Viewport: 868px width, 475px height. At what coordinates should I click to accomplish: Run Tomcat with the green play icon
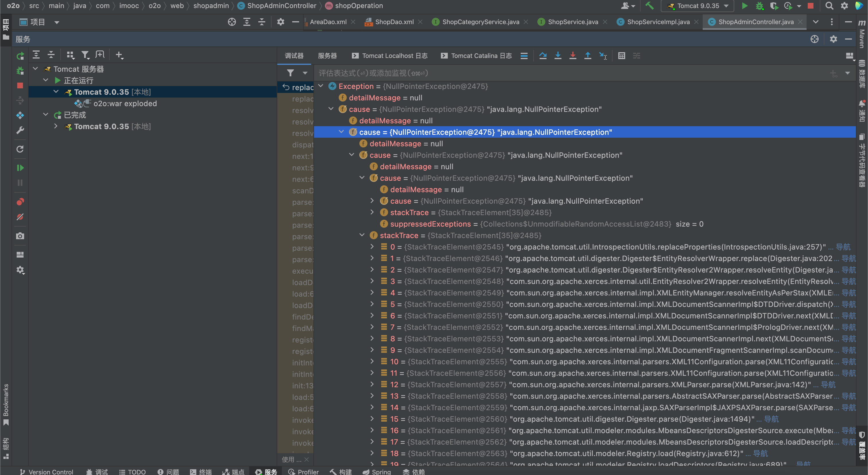[745, 6]
